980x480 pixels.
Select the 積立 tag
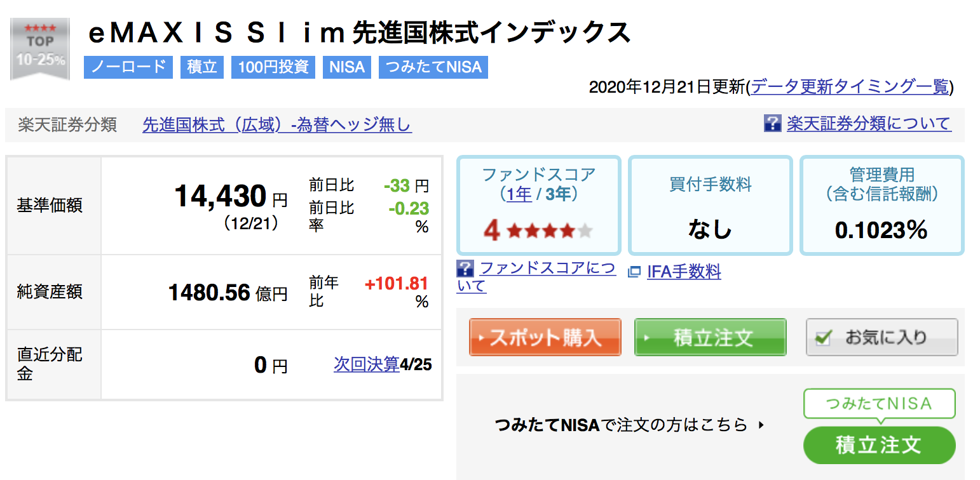pyautogui.click(x=202, y=67)
